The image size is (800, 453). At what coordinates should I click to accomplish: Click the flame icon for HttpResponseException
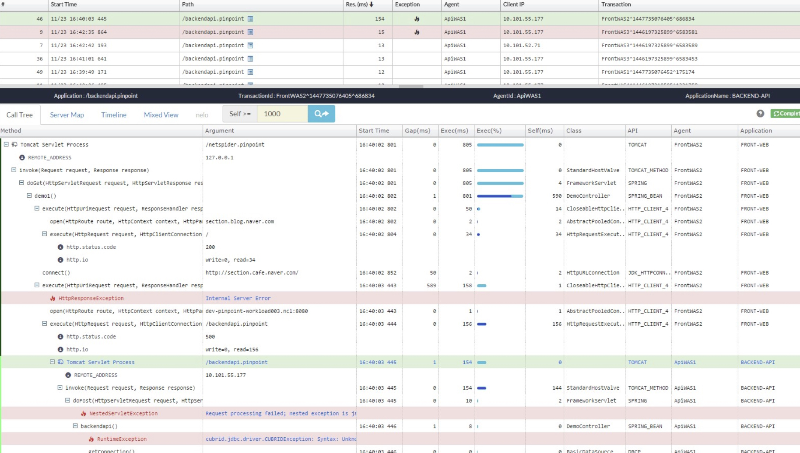[53, 298]
